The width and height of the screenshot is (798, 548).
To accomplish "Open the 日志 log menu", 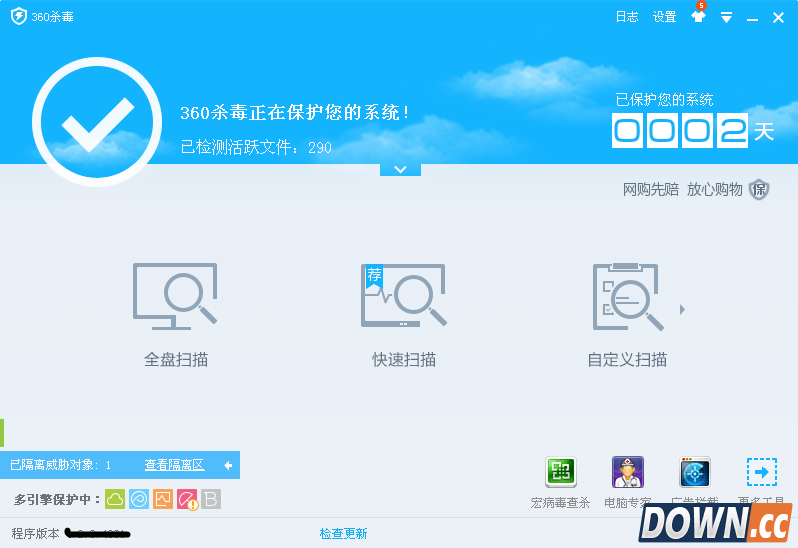I will click(626, 17).
